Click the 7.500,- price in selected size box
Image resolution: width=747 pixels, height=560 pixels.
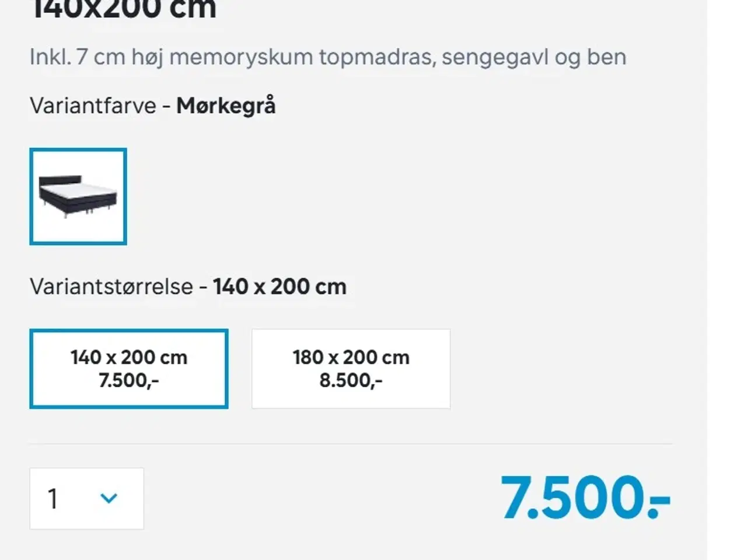click(129, 381)
